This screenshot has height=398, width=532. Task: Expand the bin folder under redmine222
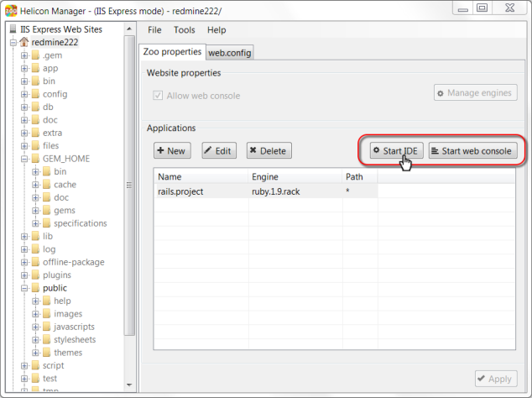click(x=24, y=81)
